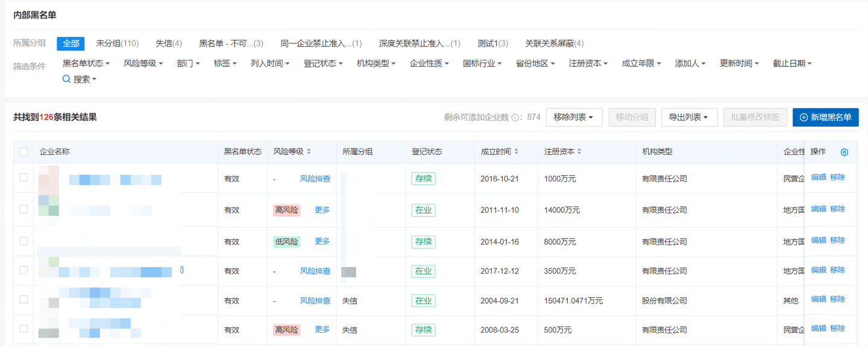This screenshot has width=868, height=346.
Task: Open the 黑名单状态 filter dropdown
Action: pyautogui.click(x=86, y=63)
